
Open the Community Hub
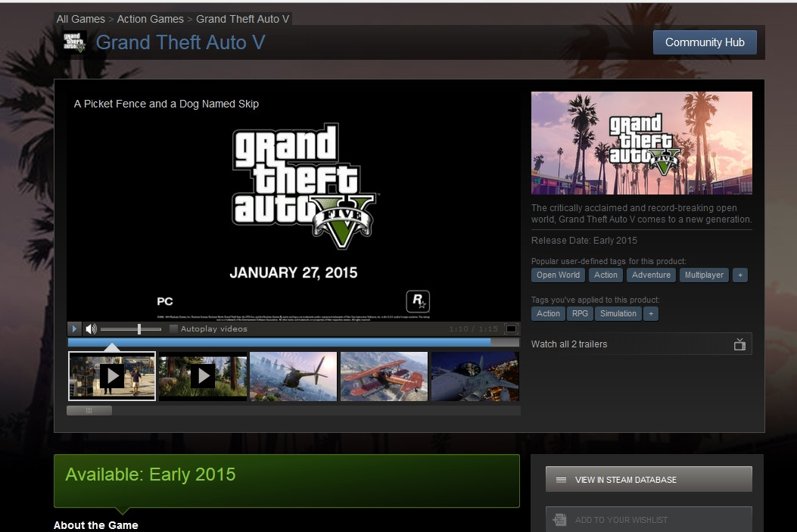(705, 42)
